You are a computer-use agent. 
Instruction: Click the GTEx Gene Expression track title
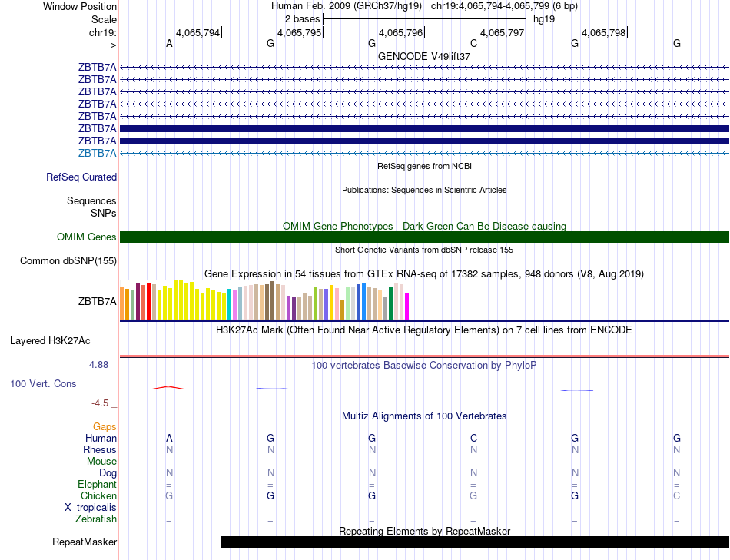(x=424, y=273)
